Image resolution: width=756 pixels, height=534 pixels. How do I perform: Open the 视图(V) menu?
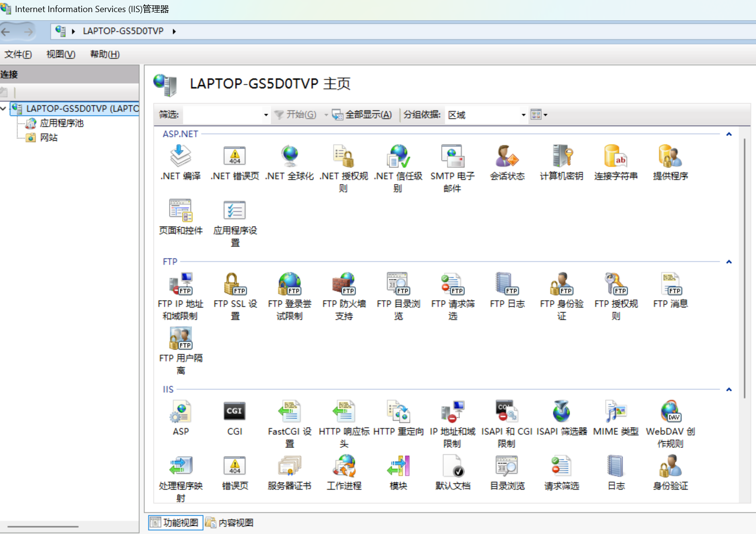pos(61,54)
